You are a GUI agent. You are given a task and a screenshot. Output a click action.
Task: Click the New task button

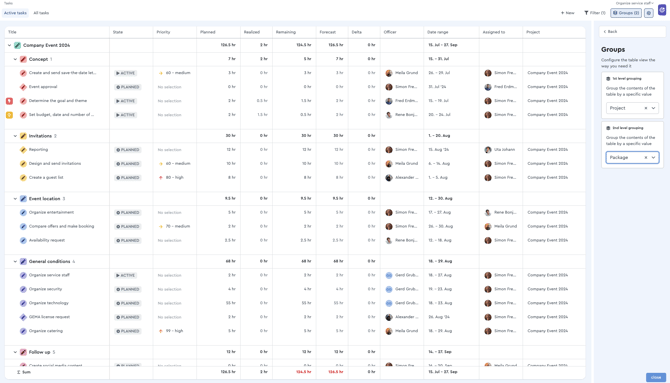pos(567,13)
